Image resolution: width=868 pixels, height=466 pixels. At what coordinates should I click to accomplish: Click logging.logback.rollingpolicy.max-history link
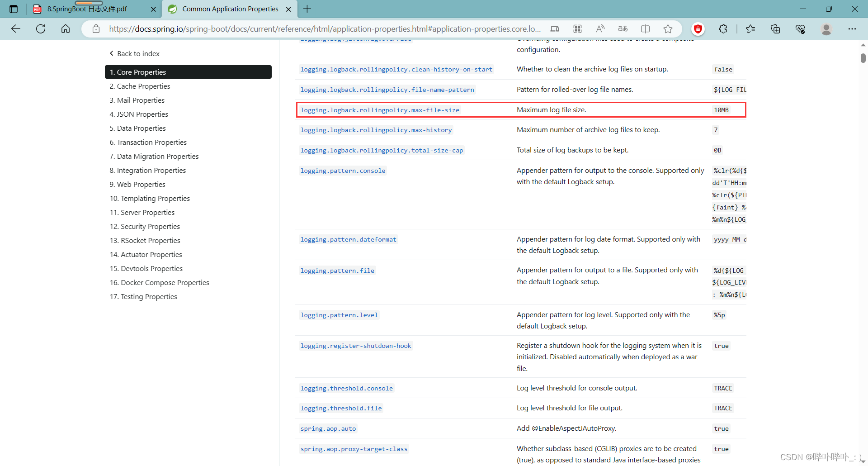(x=376, y=130)
